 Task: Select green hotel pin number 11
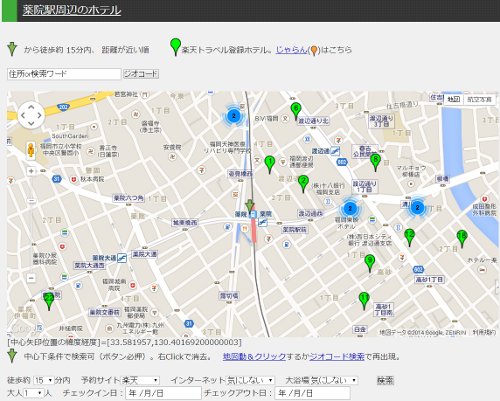click(x=364, y=301)
